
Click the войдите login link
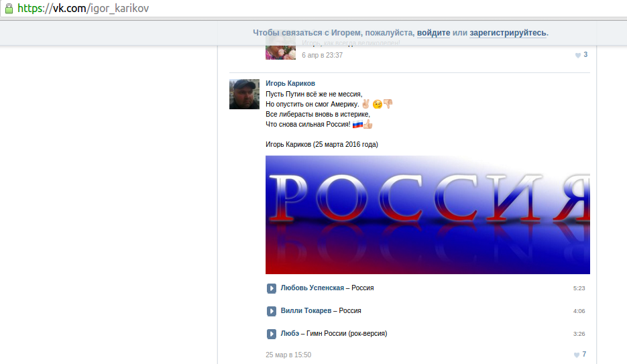point(433,32)
